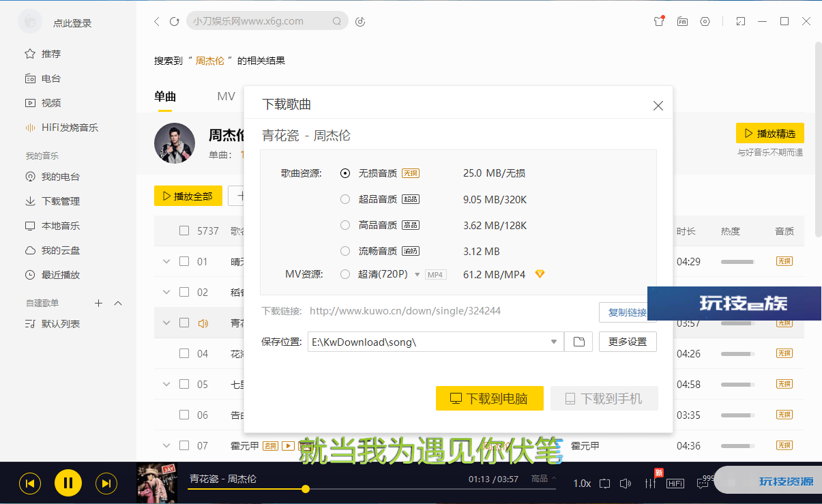Open the MV resolution dropdown arrow
The image size is (822, 504).
click(417, 275)
